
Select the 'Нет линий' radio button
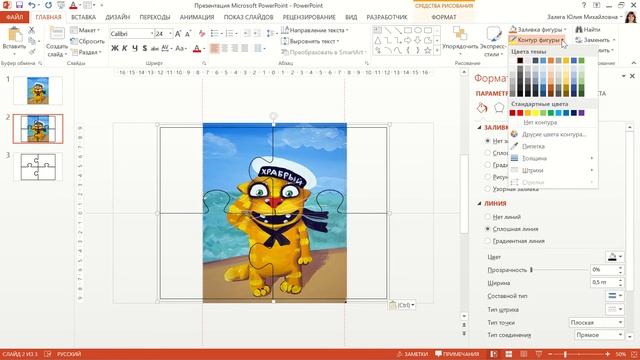tap(487, 217)
